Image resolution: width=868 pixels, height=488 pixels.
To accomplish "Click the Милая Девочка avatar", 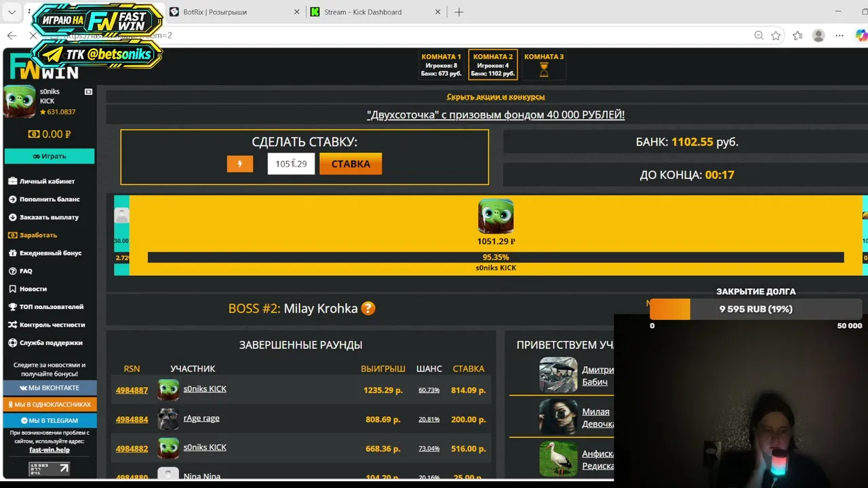I will [x=558, y=416].
